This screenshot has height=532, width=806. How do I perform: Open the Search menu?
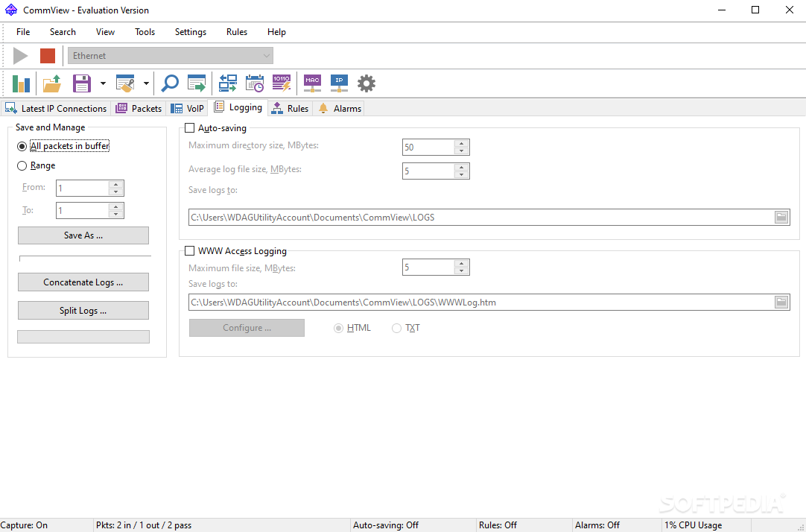(x=63, y=32)
